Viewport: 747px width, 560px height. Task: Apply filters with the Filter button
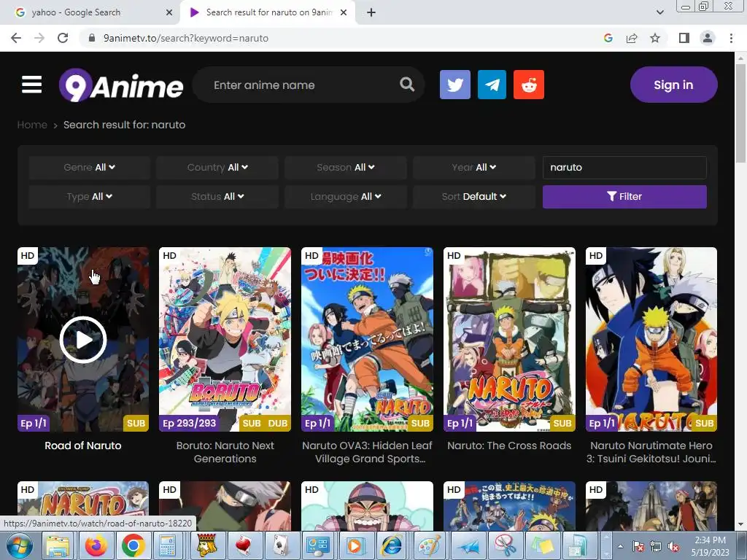coord(624,197)
